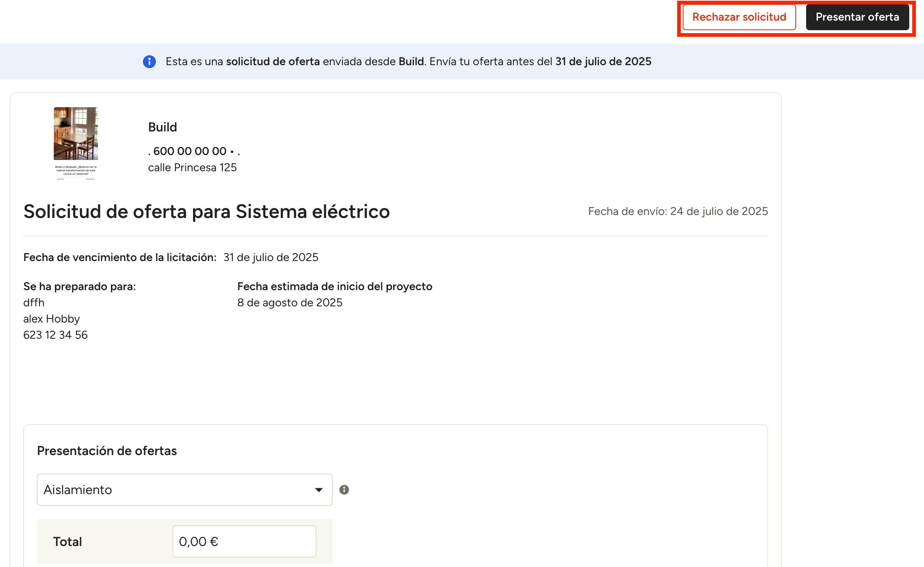The height and width of the screenshot is (567, 924).
Task: Click the gray info icon beside Aislamiento
Action: (x=344, y=490)
